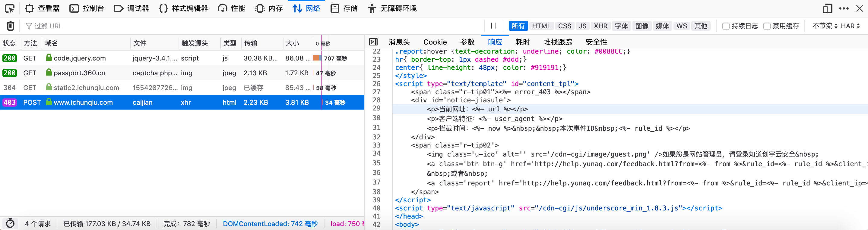
Task: Open the Cookie details tab
Action: pos(435,42)
